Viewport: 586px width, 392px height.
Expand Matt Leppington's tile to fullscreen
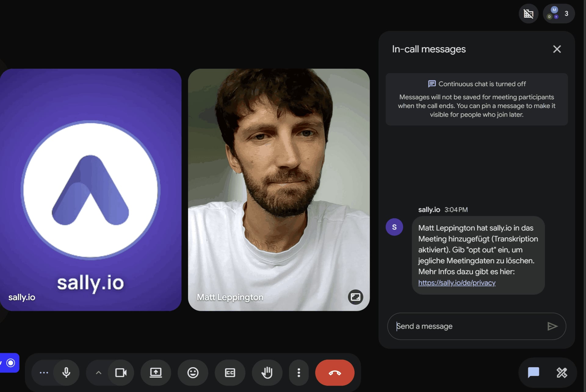[x=356, y=297]
